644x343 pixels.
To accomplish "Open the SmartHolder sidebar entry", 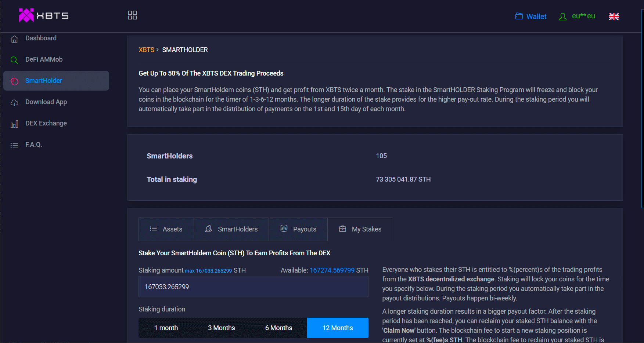I will coord(56,81).
